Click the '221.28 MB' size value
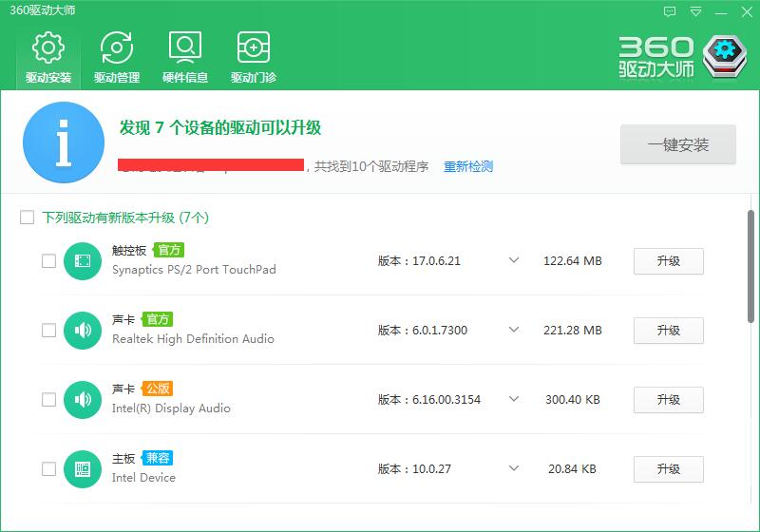 [573, 330]
